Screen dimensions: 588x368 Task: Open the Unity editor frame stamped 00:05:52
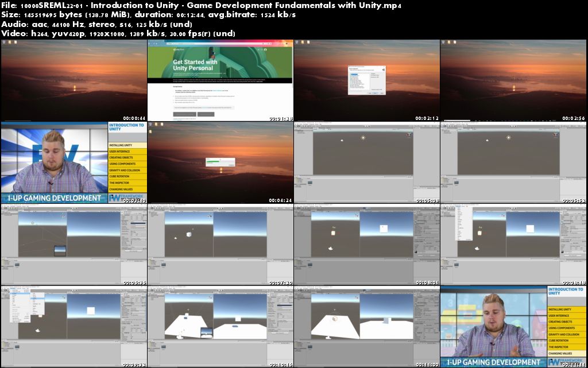click(513, 162)
